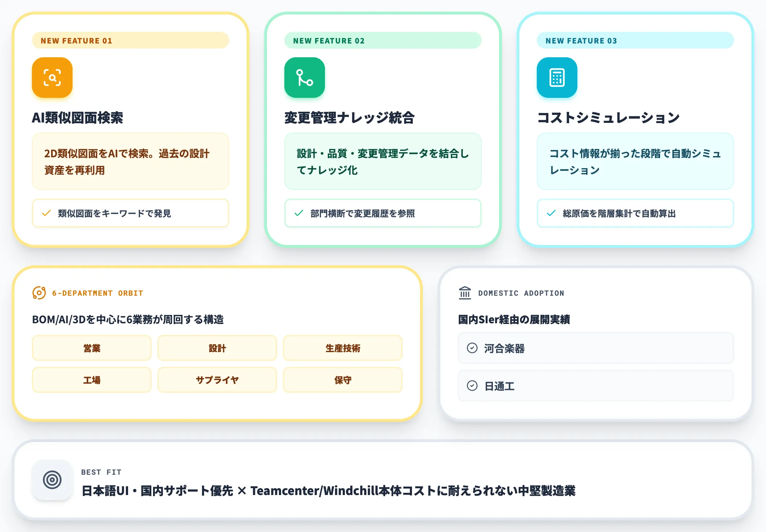Click the description 設計・品質・変更管理データを結合してナレッジ化
This screenshot has width=766, height=532.
point(383,162)
